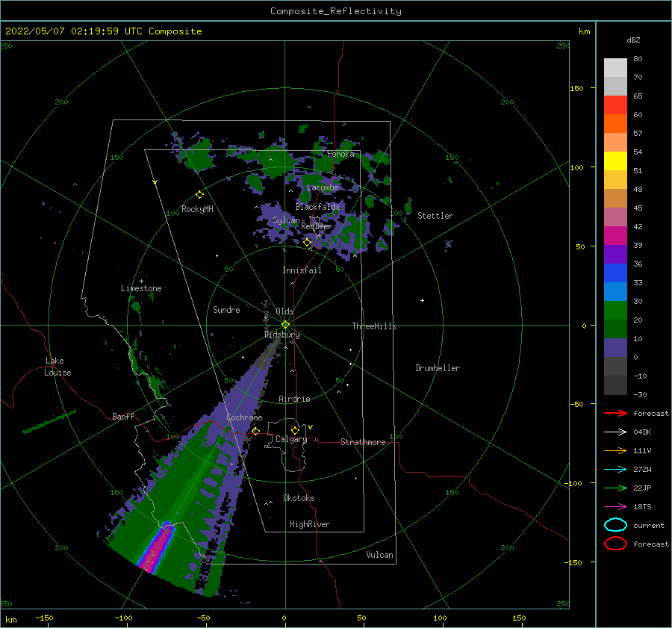Screen dimensions: 672x628
Task: Click the Lacombe town label
Action: (323, 187)
